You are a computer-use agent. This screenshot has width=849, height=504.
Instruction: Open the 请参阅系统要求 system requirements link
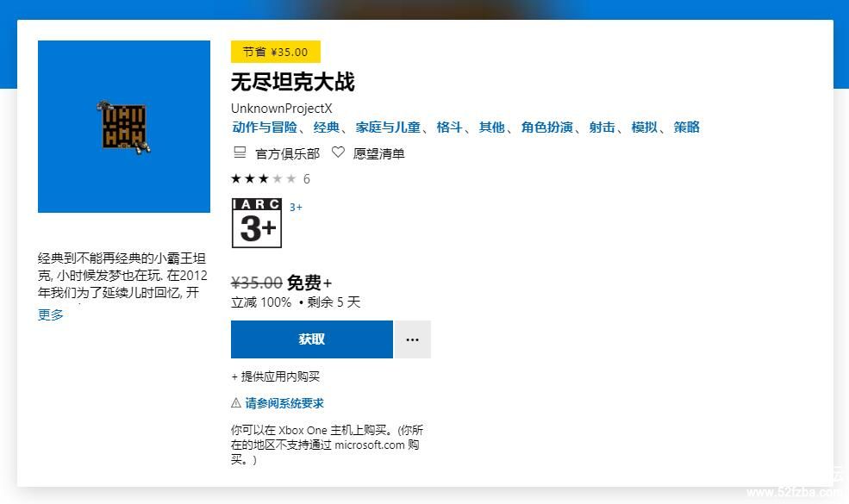click(x=284, y=403)
